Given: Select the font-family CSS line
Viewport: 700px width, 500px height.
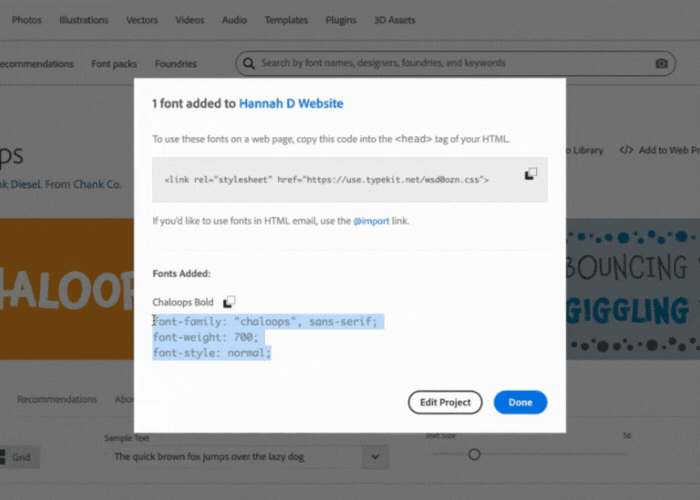Looking at the screenshot, I should click(x=265, y=321).
